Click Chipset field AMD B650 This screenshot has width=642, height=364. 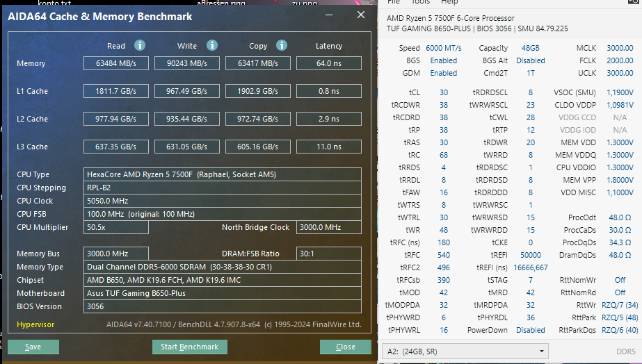[x=223, y=280]
